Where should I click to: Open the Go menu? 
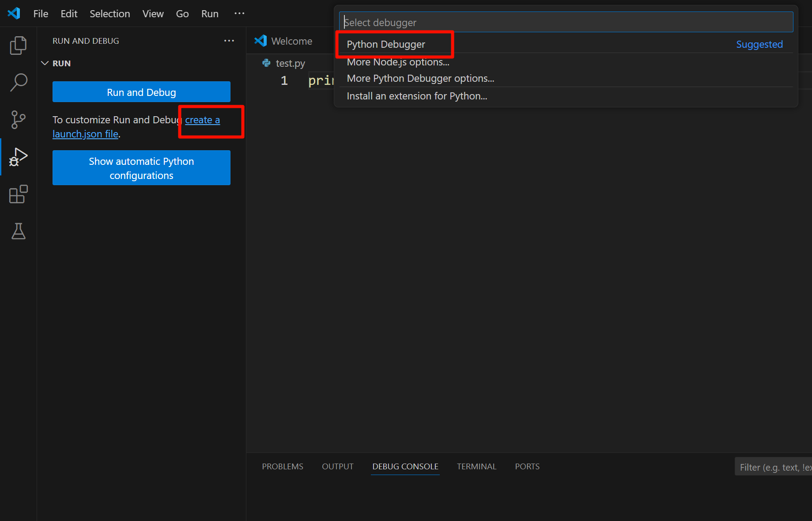coord(182,14)
